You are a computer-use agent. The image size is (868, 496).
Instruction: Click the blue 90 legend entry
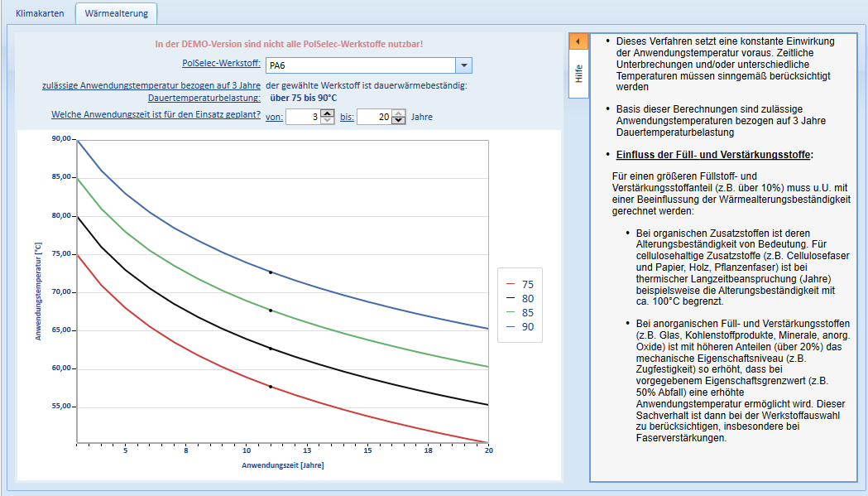tap(520, 327)
